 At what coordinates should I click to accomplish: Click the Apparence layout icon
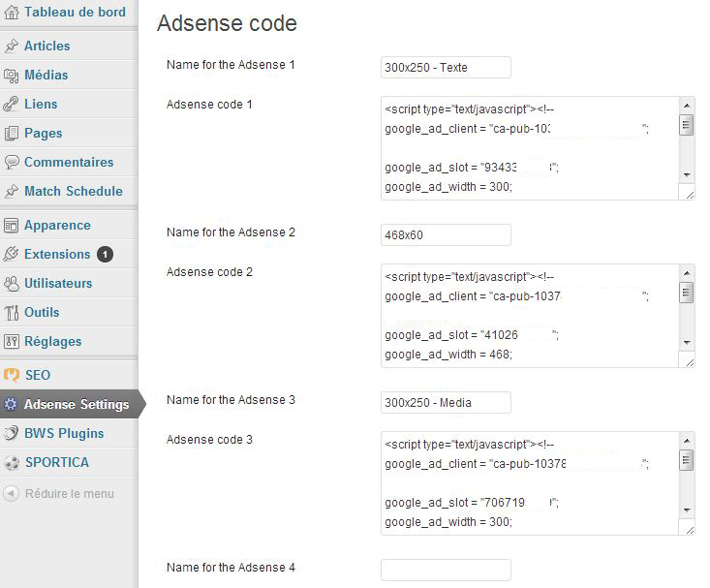[12, 225]
